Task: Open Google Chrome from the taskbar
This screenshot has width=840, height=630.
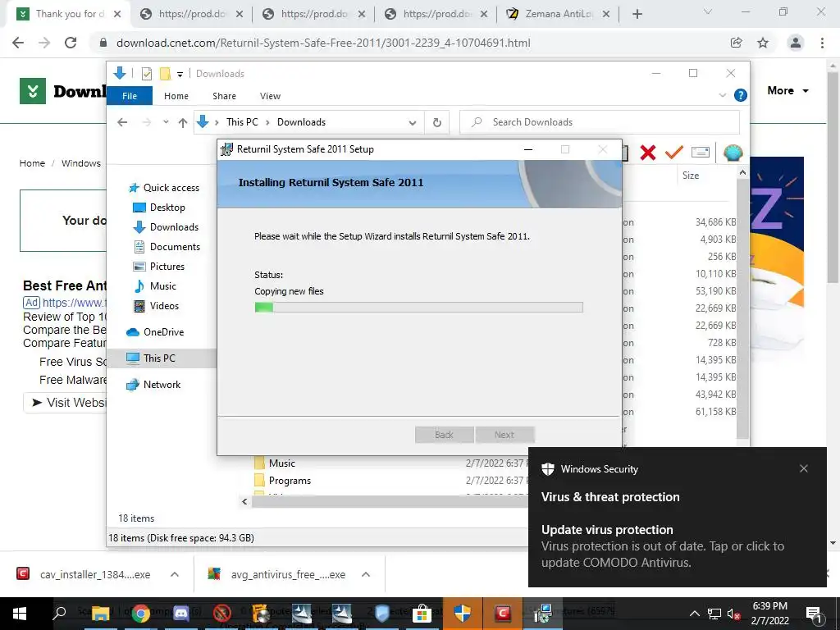Action: 141,614
